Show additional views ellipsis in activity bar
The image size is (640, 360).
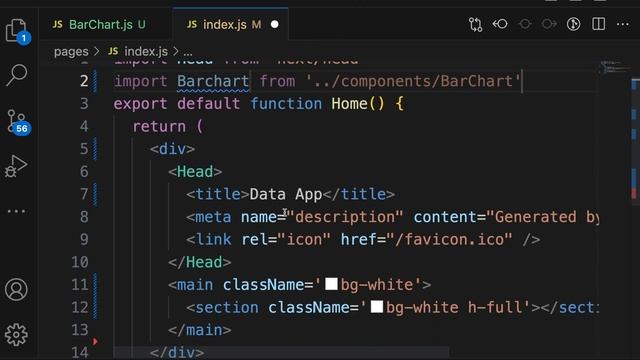16,211
